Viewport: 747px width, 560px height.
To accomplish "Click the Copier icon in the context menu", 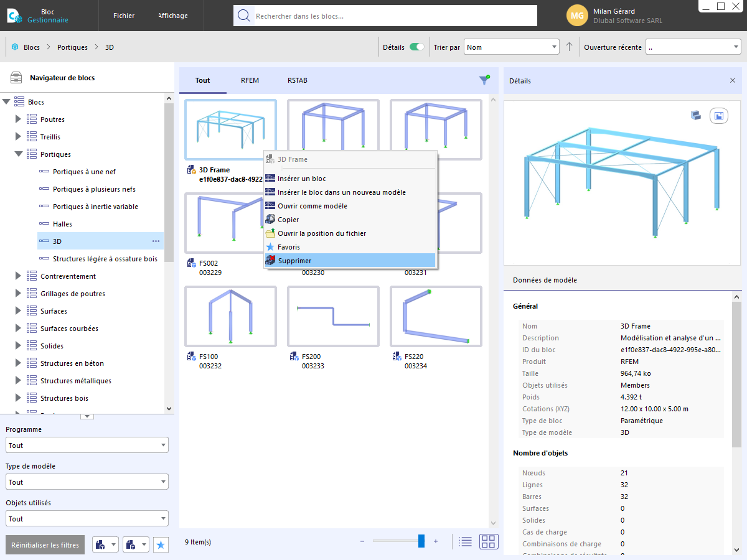I will coord(270,220).
